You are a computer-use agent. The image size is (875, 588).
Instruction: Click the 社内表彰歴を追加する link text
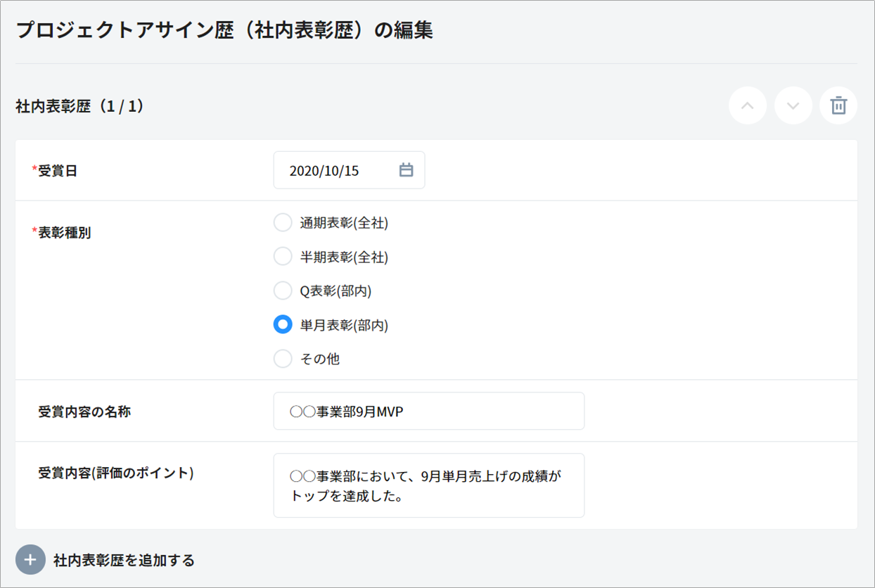point(124,561)
